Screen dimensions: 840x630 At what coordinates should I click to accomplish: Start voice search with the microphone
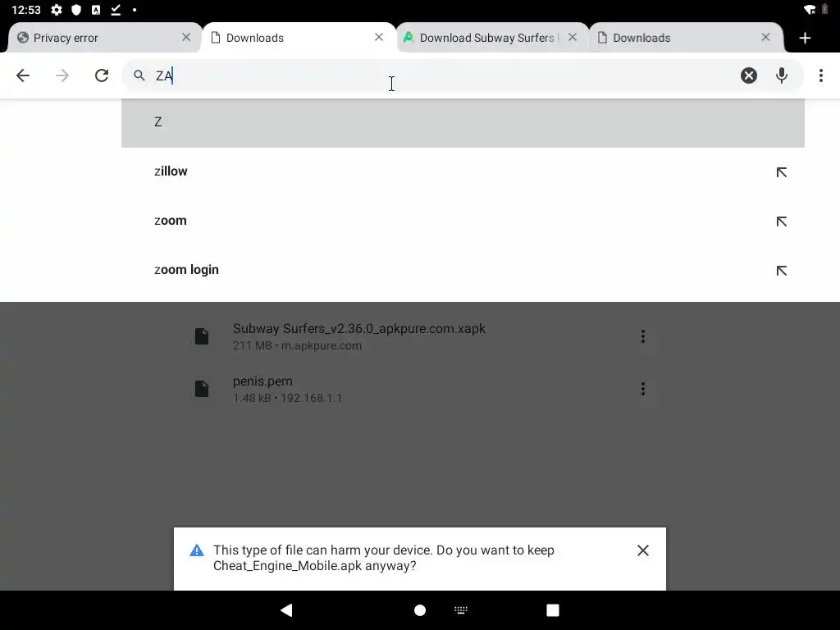[782, 75]
